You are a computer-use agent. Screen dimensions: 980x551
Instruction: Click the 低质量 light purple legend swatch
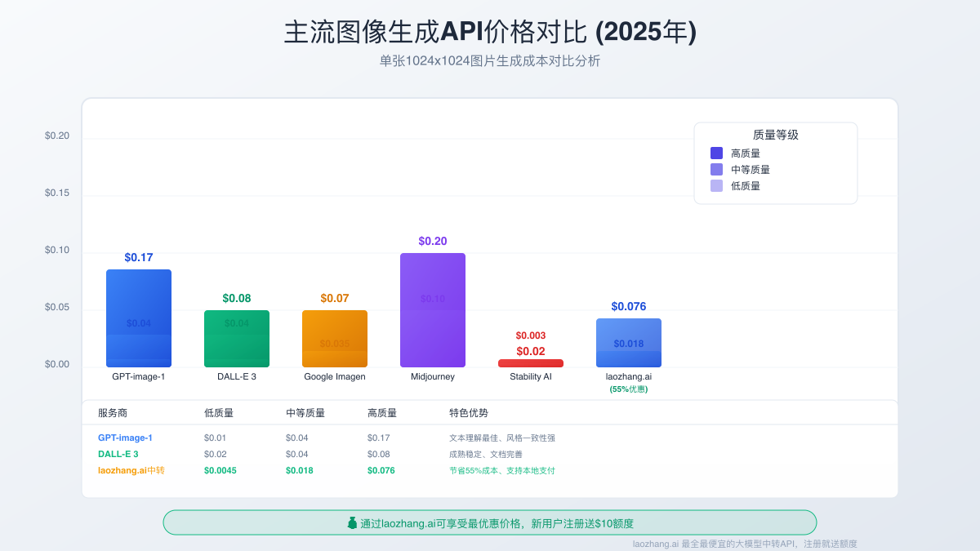pyautogui.click(x=716, y=185)
